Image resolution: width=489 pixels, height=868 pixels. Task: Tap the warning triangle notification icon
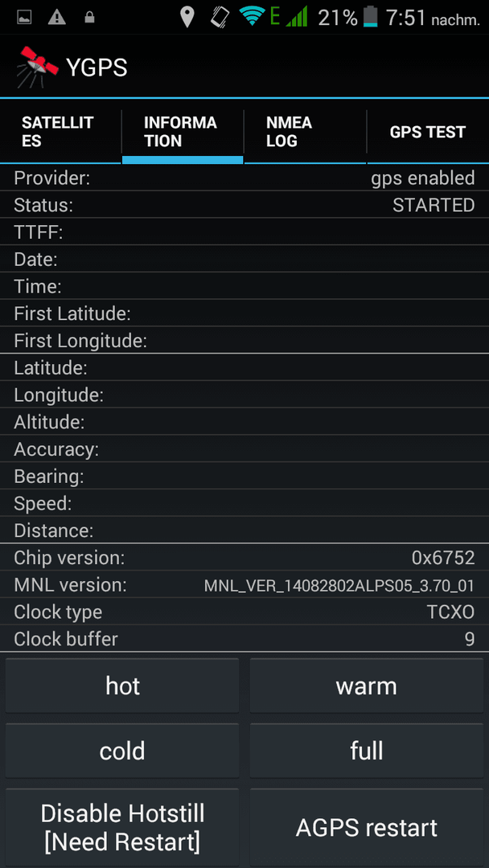57,18
